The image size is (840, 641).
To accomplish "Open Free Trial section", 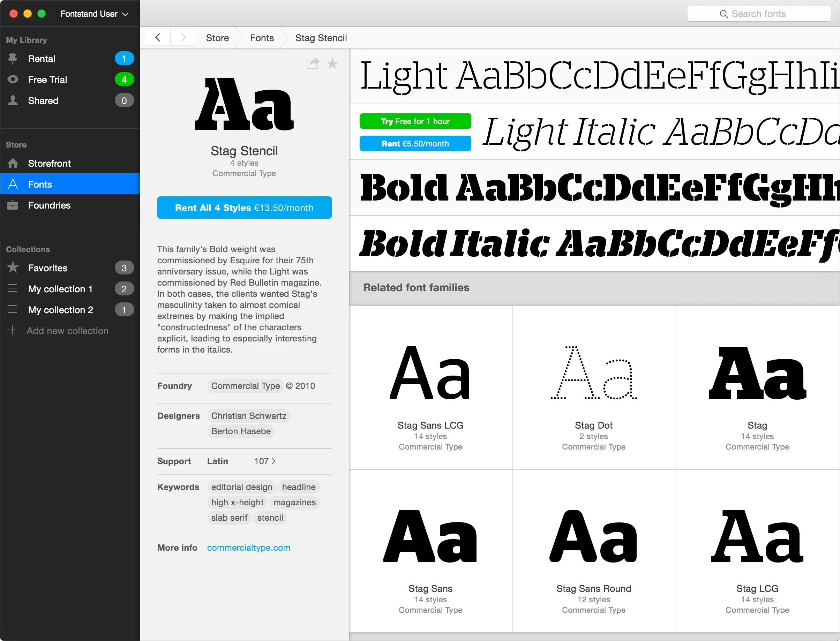I will (x=70, y=80).
